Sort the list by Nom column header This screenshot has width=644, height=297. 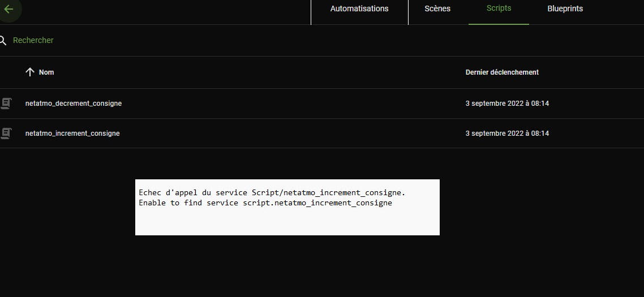click(x=46, y=72)
